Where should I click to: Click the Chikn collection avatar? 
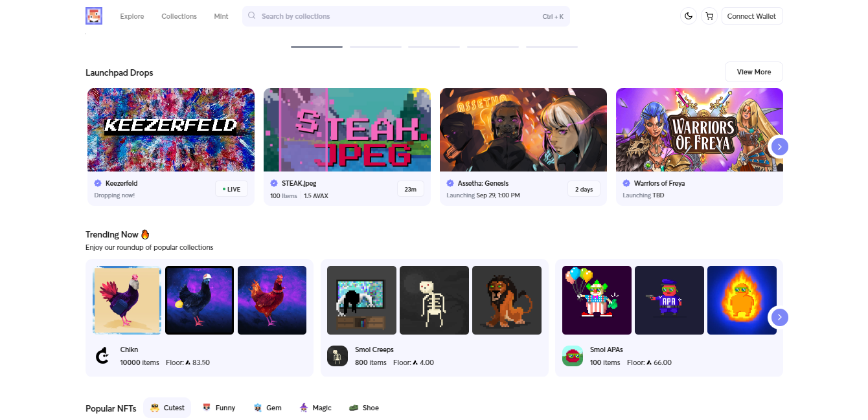pyautogui.click(x=102, y=356)
